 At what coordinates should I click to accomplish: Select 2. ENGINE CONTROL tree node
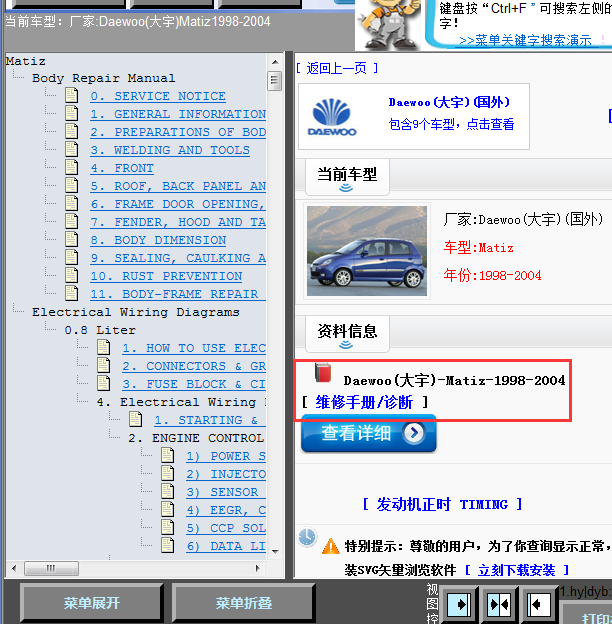coord(196,438)
